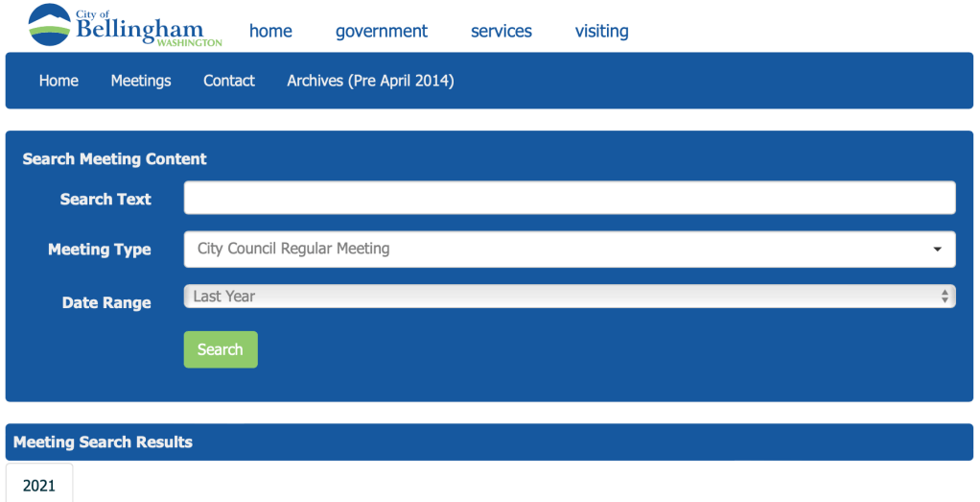
Task: Open the services top navigation link
Action: click(x=501, y=31)
